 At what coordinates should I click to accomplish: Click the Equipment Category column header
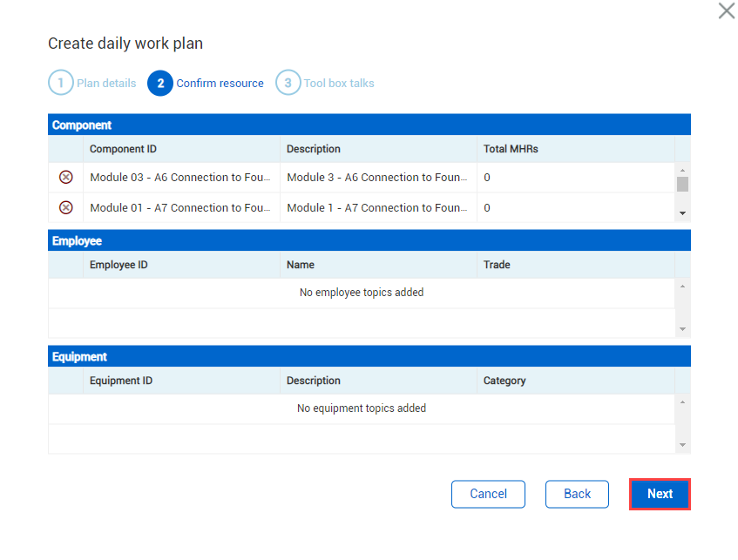(504, 381)
